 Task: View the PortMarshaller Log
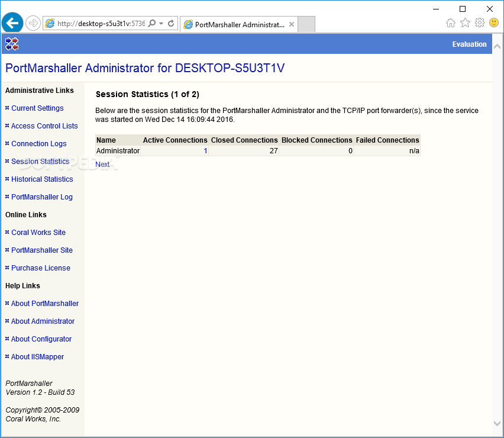click(42, 197)
